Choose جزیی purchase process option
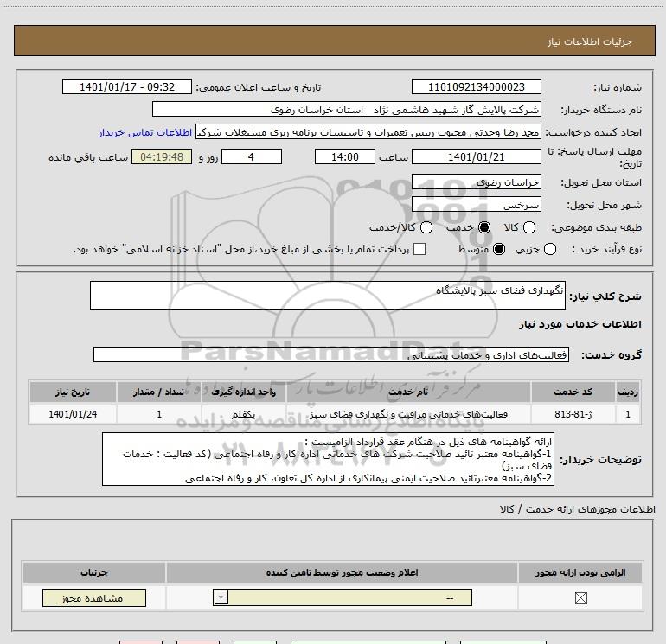This screenshot has width=666, height=644. point(549,249)
